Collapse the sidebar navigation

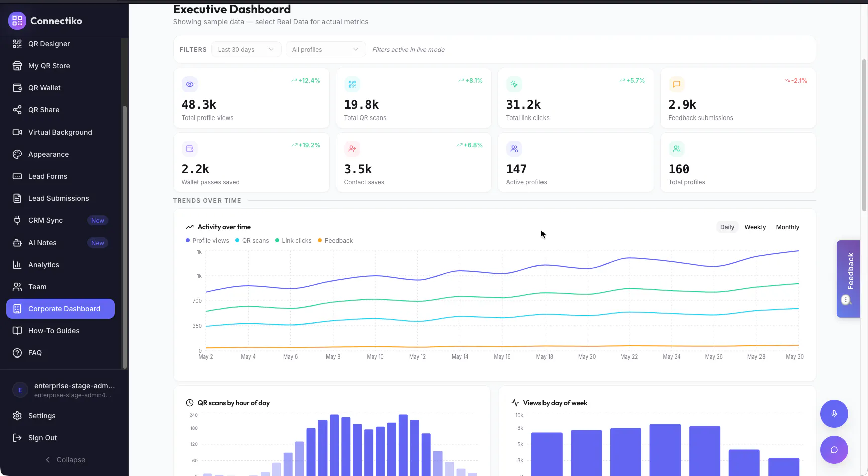[x=65, y=460]
